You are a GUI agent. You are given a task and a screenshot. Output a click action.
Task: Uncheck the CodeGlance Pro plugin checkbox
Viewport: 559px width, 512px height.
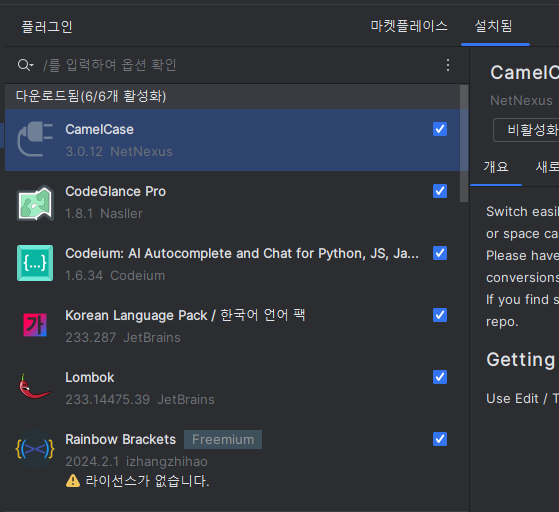(x=440, y=191)
